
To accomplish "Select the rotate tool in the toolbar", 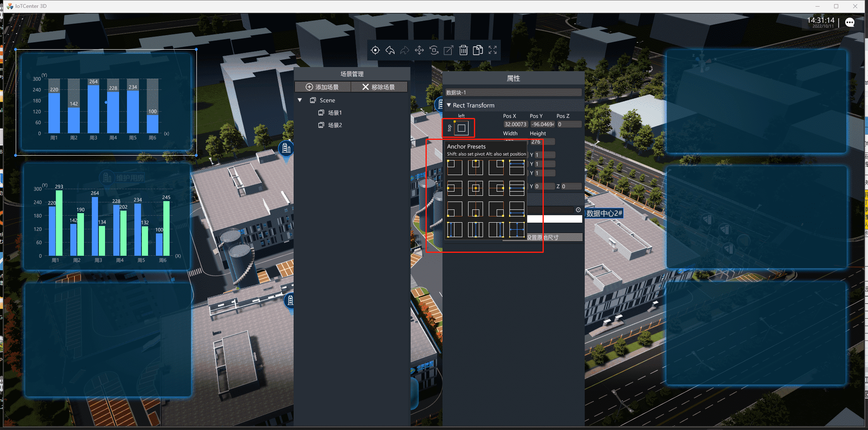I will (x=434, y=50).
